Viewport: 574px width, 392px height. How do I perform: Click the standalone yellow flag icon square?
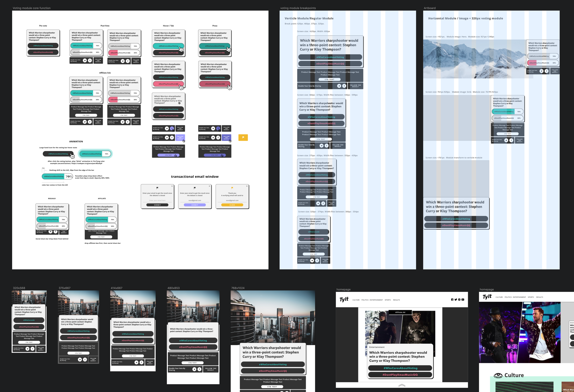point(243,137)
